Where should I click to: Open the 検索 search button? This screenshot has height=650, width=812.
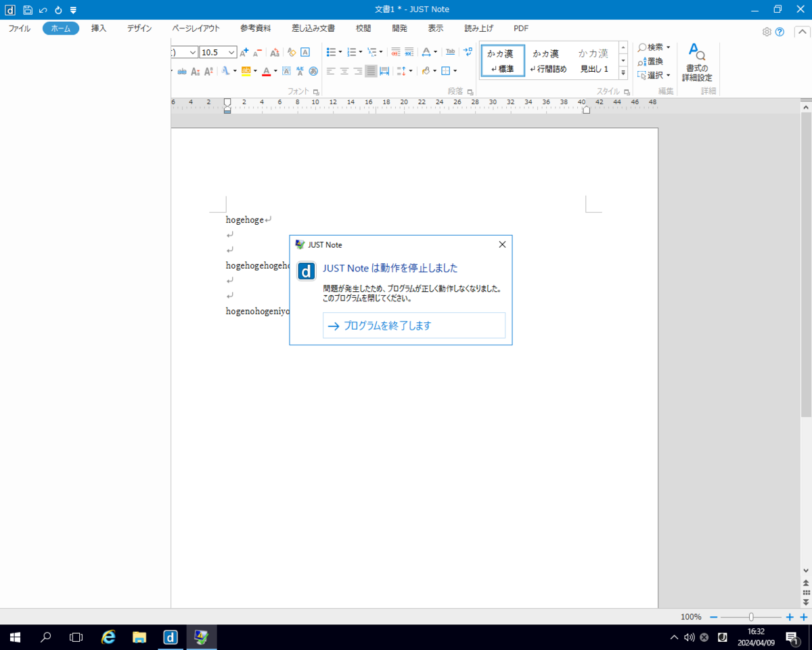(x=654, y=47)
